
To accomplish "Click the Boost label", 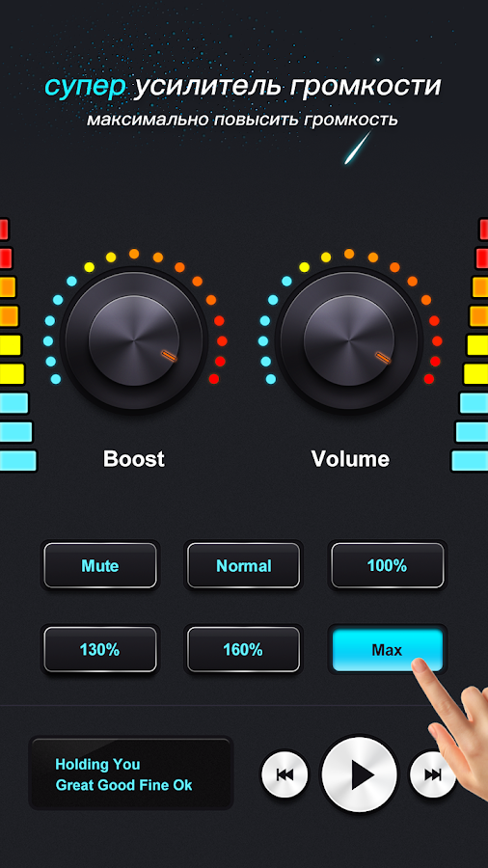I will tap(134, 459).
